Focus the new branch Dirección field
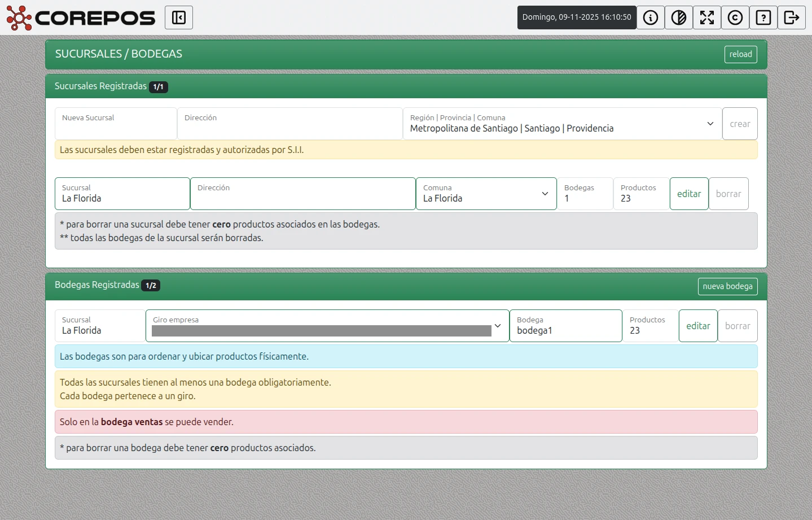This screenshot has height=520, width=812. 290,124
